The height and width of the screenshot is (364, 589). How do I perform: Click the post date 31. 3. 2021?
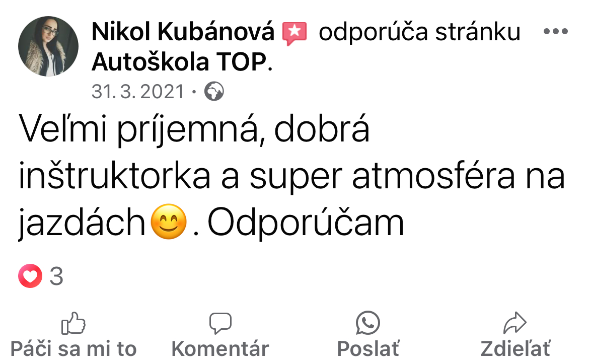(x=138, y=92)
